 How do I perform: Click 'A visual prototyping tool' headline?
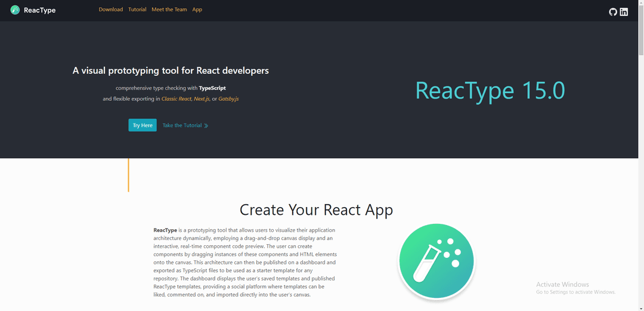click(x=171, y=71)
